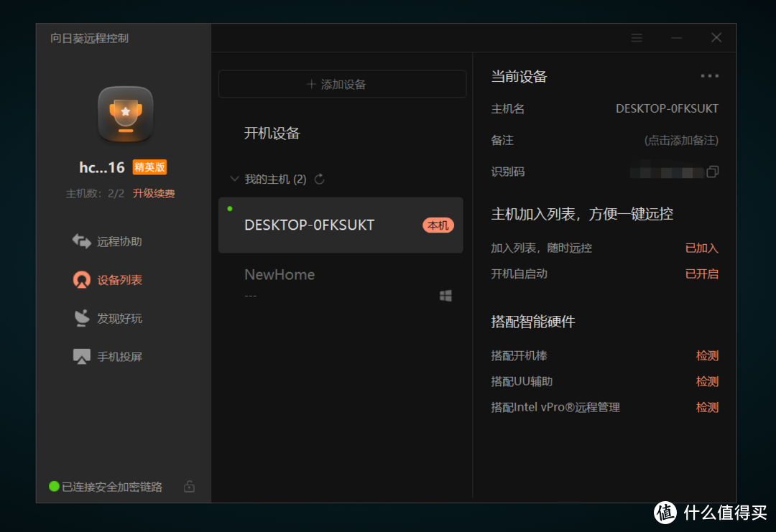This screenshot has width=776, height=532.
Task: Click the 发现好玩 satellite icon
Action: (82, 318)
